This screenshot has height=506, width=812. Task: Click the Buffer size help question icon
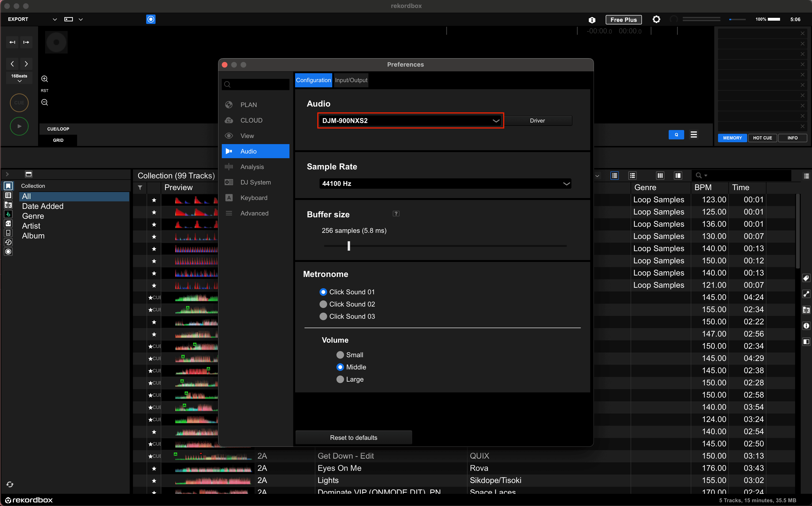tap(396, 214)
